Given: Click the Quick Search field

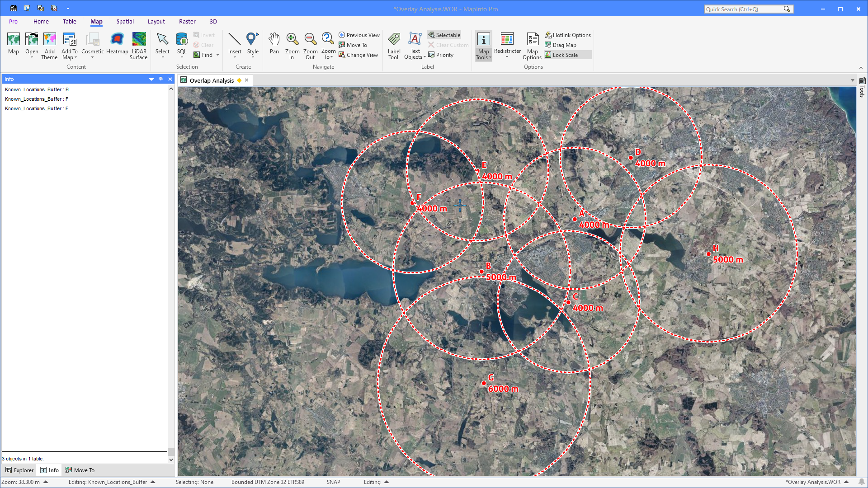Looking at the screenshot, I should click(748, 9).
